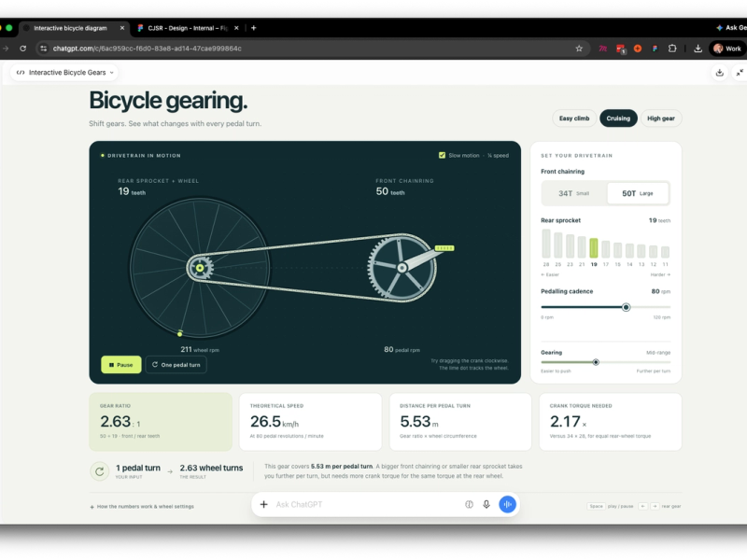The image size is (747, 560).
Task: Select the 15-tooth rear sprocket bar
Action: click(x=617, y=250)
